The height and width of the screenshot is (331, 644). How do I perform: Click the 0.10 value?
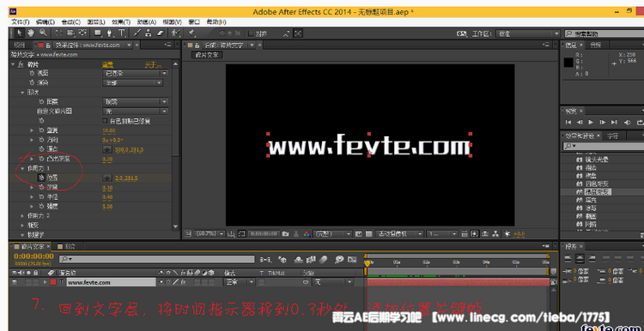coord(107,188)
